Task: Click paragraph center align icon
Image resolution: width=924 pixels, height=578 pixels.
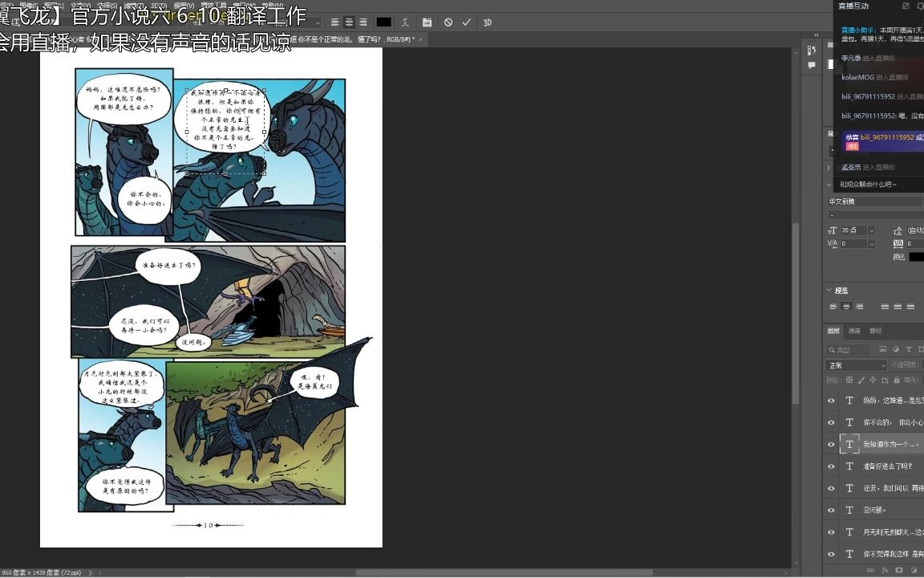Action: point(846,307)
